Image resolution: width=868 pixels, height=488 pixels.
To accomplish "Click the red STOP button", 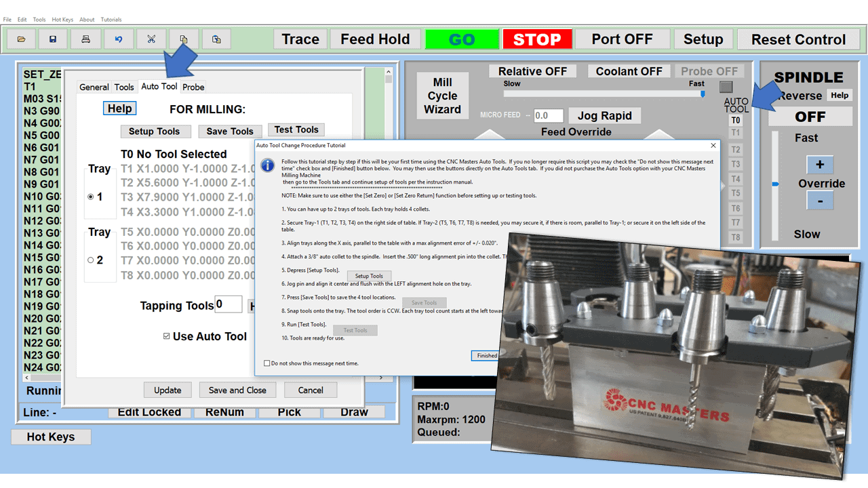I will click(x=537, y=39).
